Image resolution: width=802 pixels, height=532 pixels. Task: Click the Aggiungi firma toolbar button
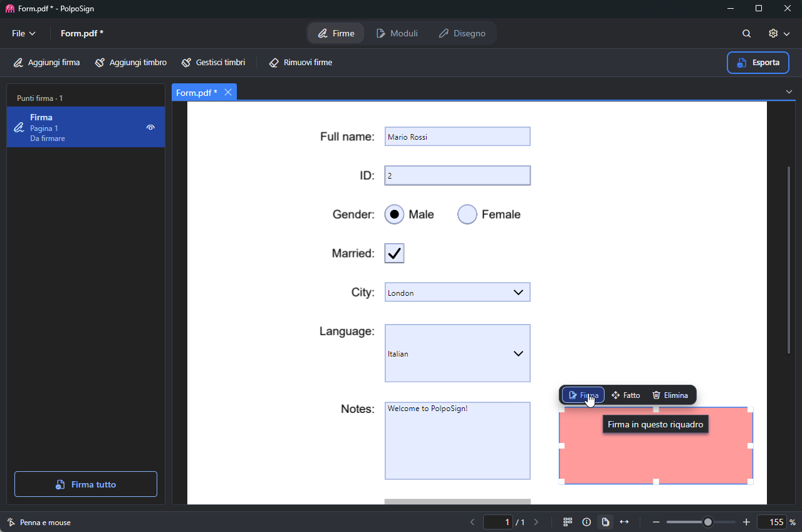click(47, 63)
